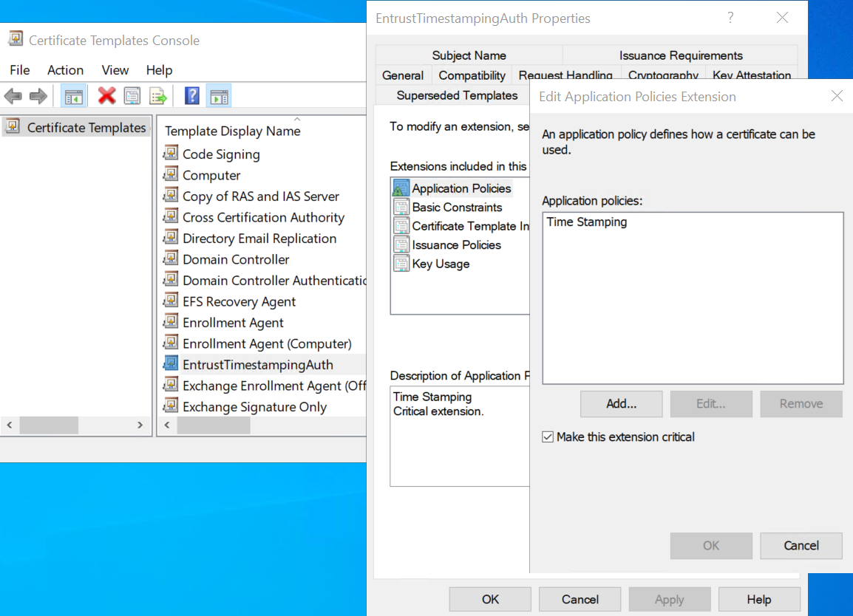Viewport: 853px width, 616px height.
Task: Switch to the Issuance Requirements tab
Action: 681,55
